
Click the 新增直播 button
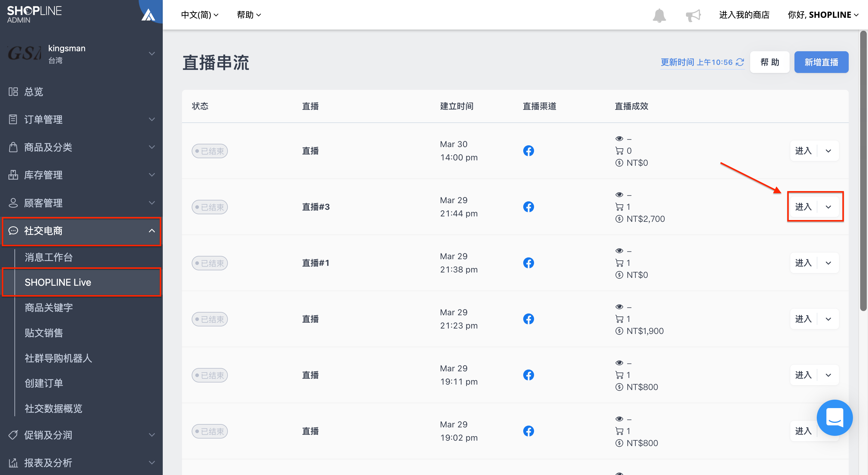pos(821,62)
